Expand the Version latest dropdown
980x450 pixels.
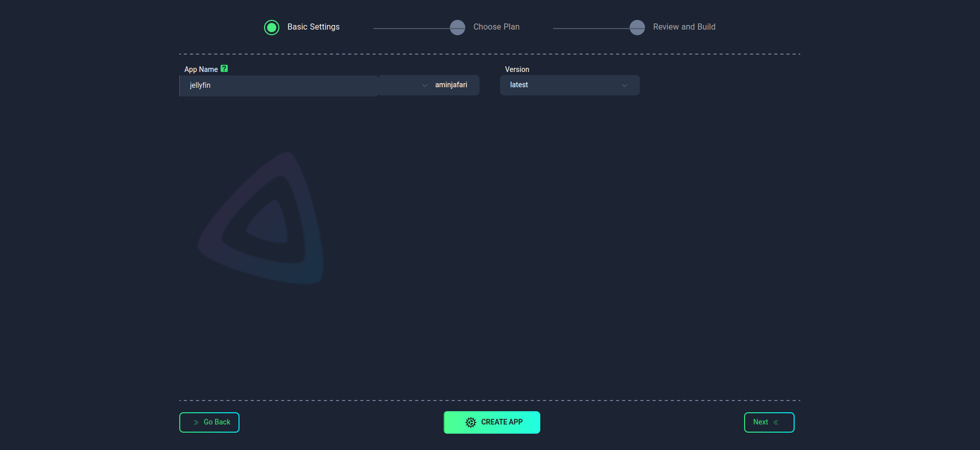click(x=570, y=85)
